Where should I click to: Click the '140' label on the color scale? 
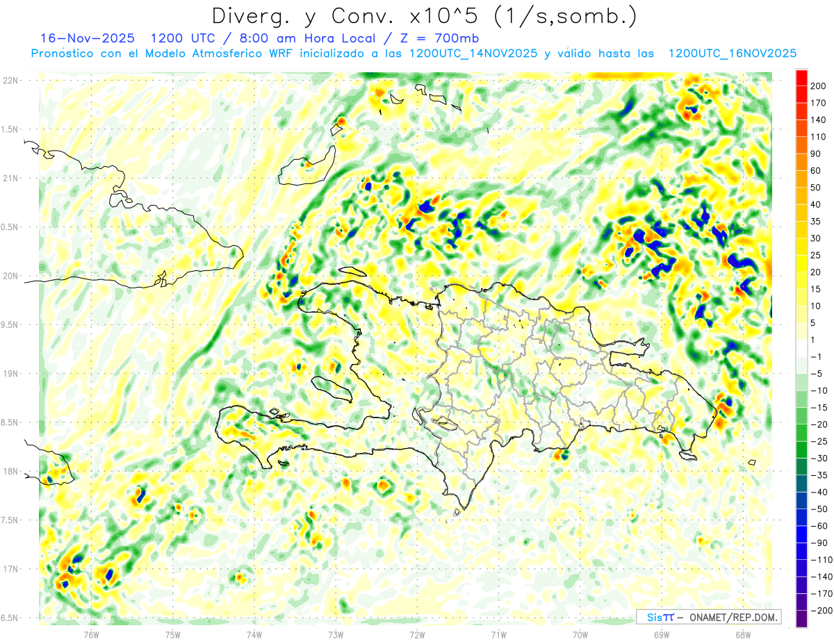[819, 120]
